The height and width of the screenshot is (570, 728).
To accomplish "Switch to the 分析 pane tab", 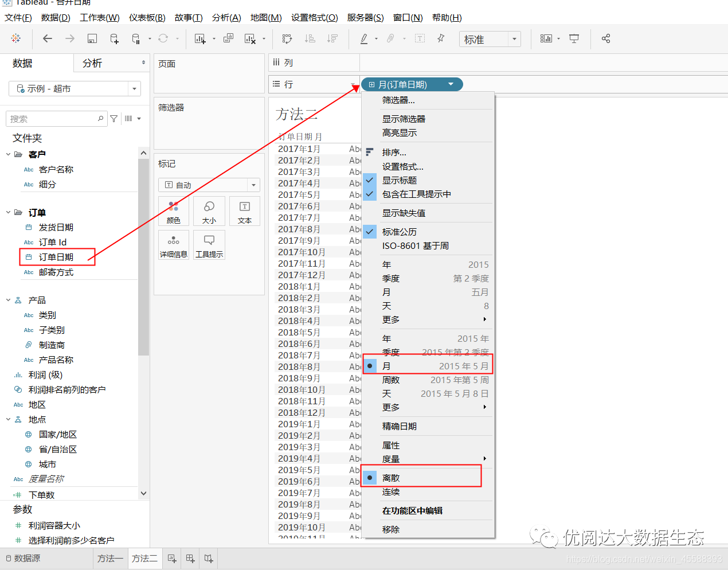I will click(92, 63).
